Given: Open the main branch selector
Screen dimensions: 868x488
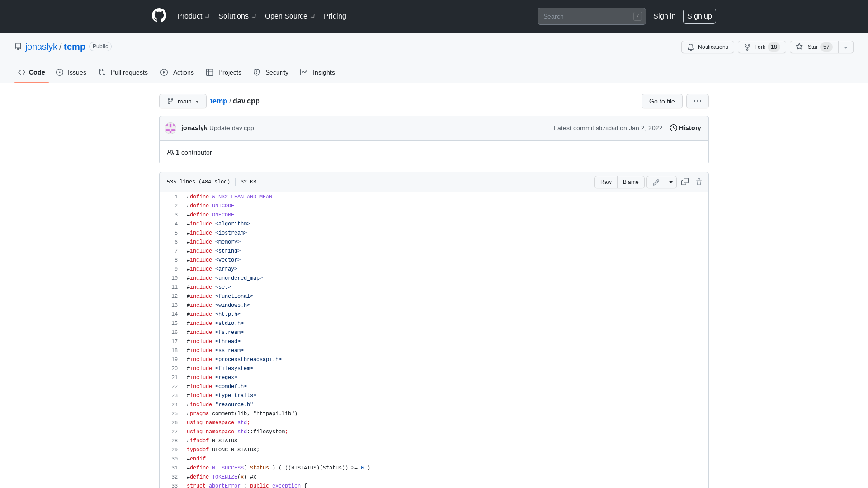Looking at the screenshot, I should pyautogui.click(x=183, y=101).
